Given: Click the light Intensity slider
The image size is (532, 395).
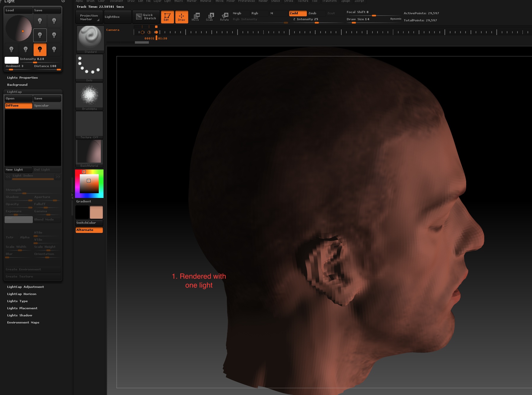Looking at the screenshot, I should pyautogui.click(x=40, y=60).
